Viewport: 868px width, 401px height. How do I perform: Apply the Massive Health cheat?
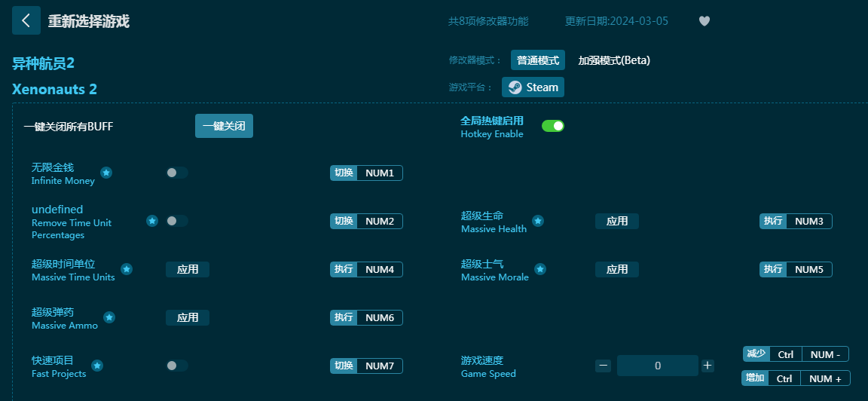[616, 221]
